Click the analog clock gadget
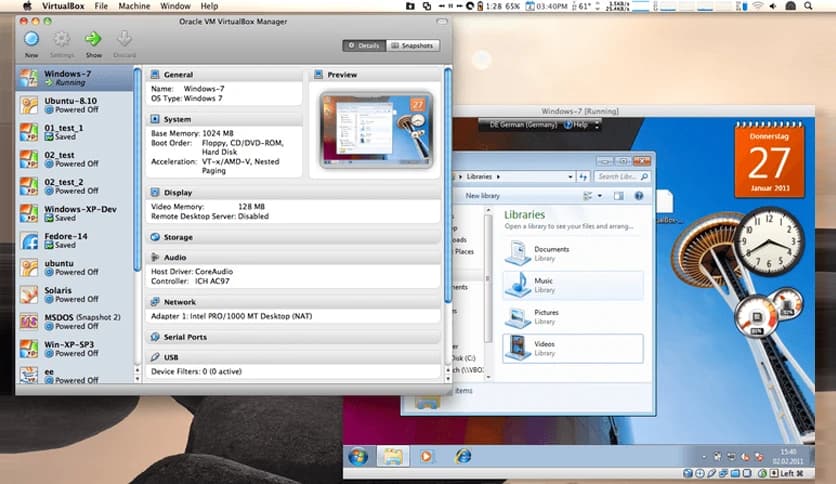The width and height of the screenshot is (836, 484). pos(768,241)
